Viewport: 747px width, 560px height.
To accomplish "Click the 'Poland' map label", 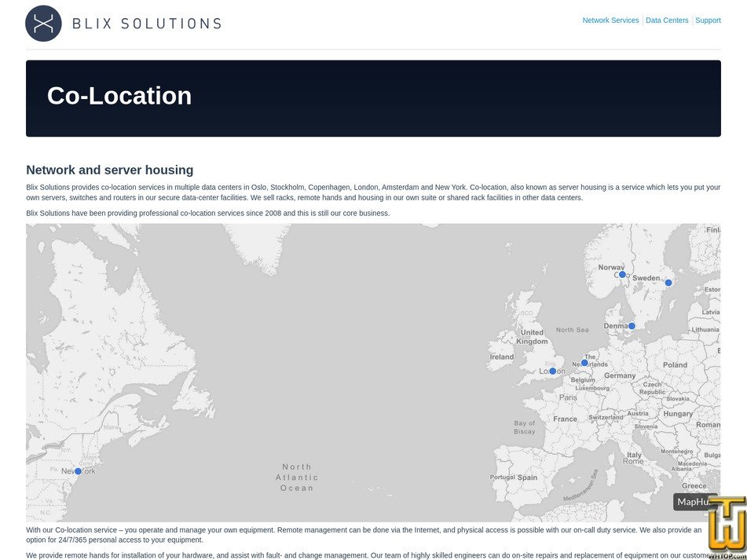I will coord(675,364).
